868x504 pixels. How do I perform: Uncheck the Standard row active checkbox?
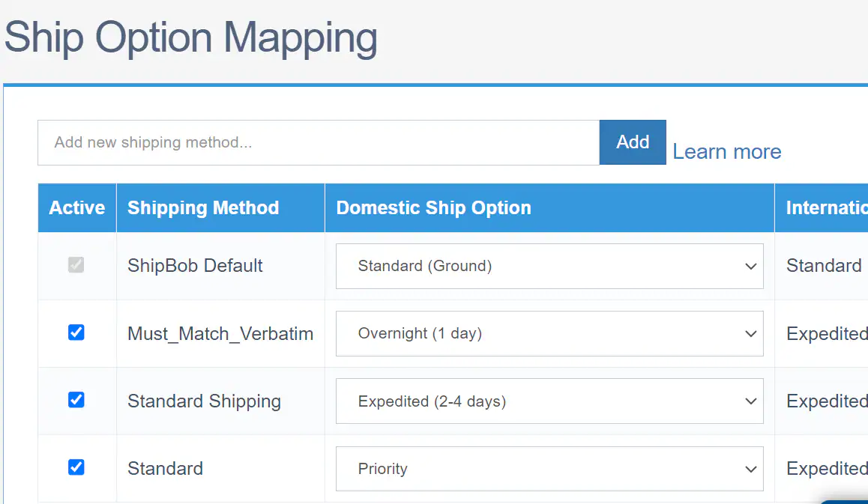pos(76,467)
